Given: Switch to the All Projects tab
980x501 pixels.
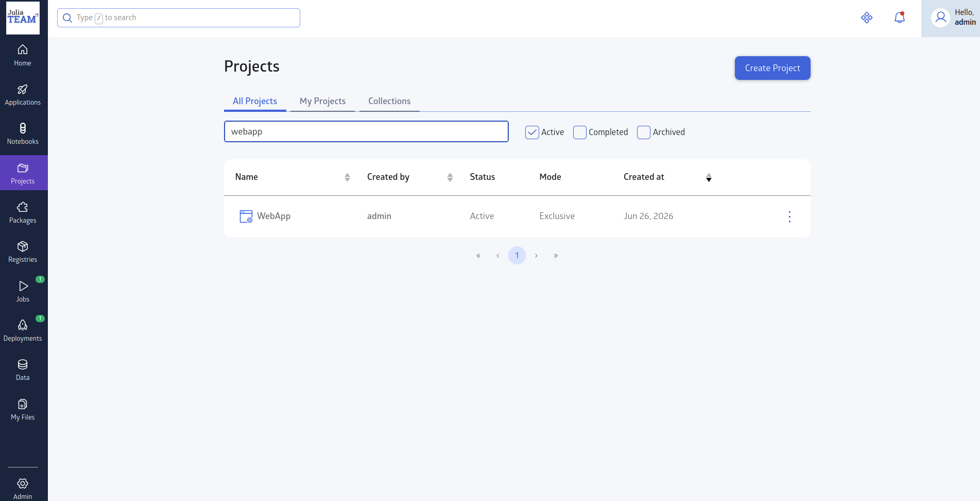Looking at the screenshot, I should (x=255, y=101).
